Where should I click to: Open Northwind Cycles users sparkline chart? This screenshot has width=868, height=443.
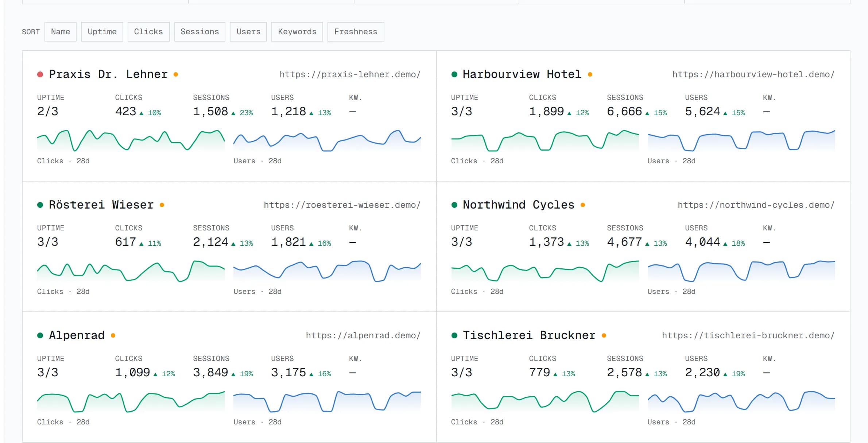click(741, 271)
